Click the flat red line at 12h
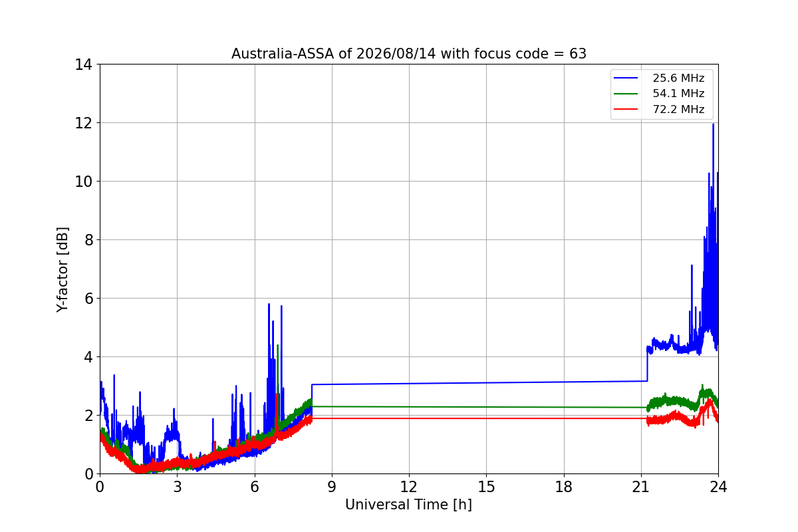The image size is (798, 532). point(408,418)
